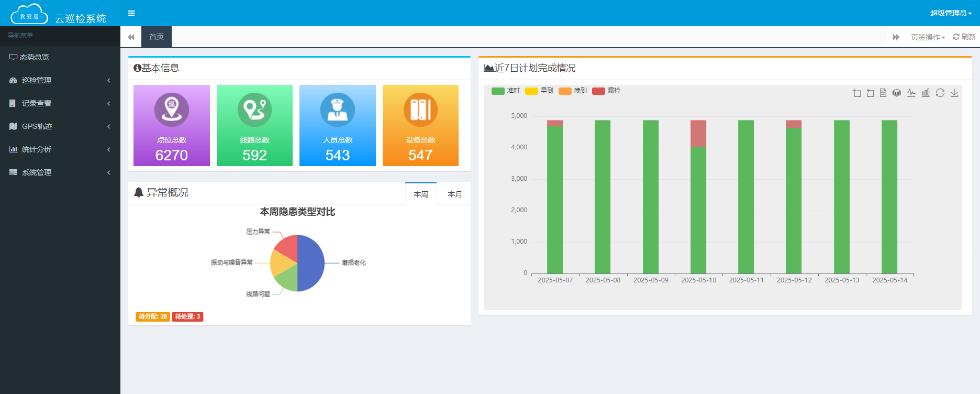This screenshot has height=394, width=980.
Task: Toggle the 准时 legend series
Action: pos(506,91)
